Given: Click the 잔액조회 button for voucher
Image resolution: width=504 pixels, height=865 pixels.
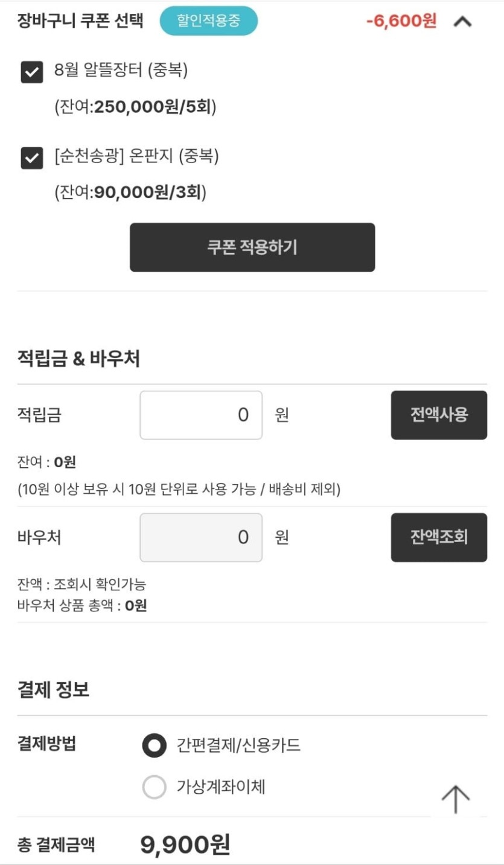Looking at the screenshot, I should pos(439,537).
